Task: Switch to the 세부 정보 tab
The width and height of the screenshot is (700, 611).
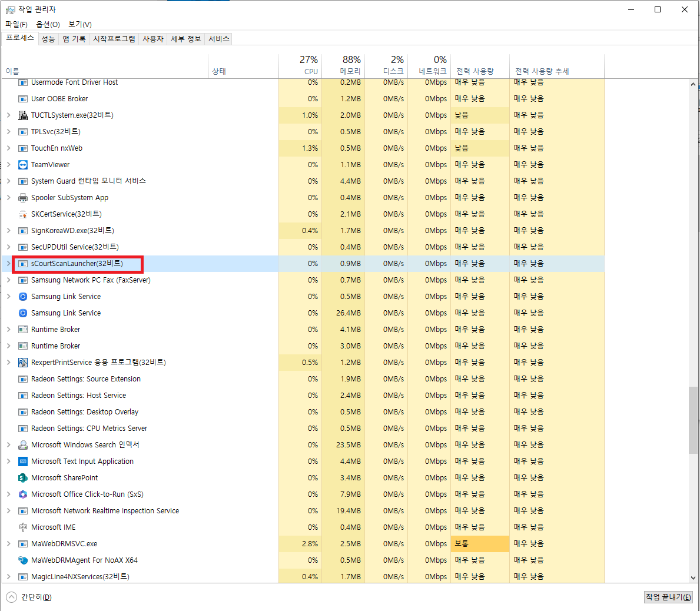Action: point(186,39)
